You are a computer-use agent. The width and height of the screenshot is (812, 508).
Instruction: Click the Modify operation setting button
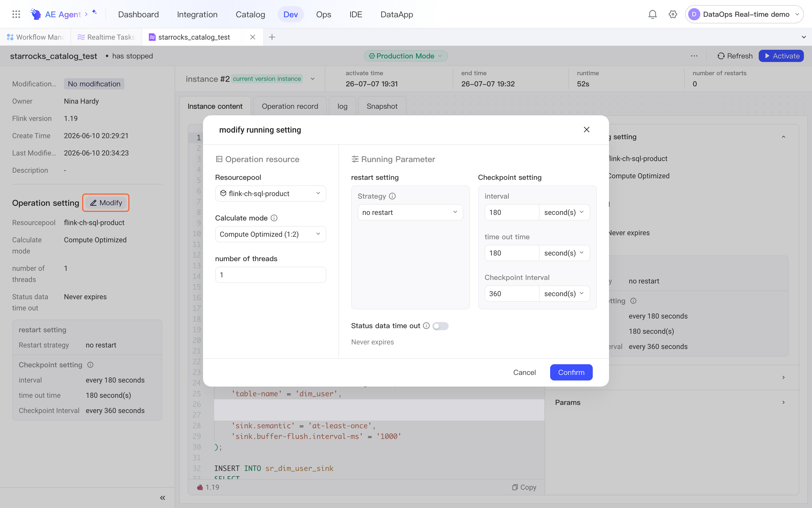[106, 203]
